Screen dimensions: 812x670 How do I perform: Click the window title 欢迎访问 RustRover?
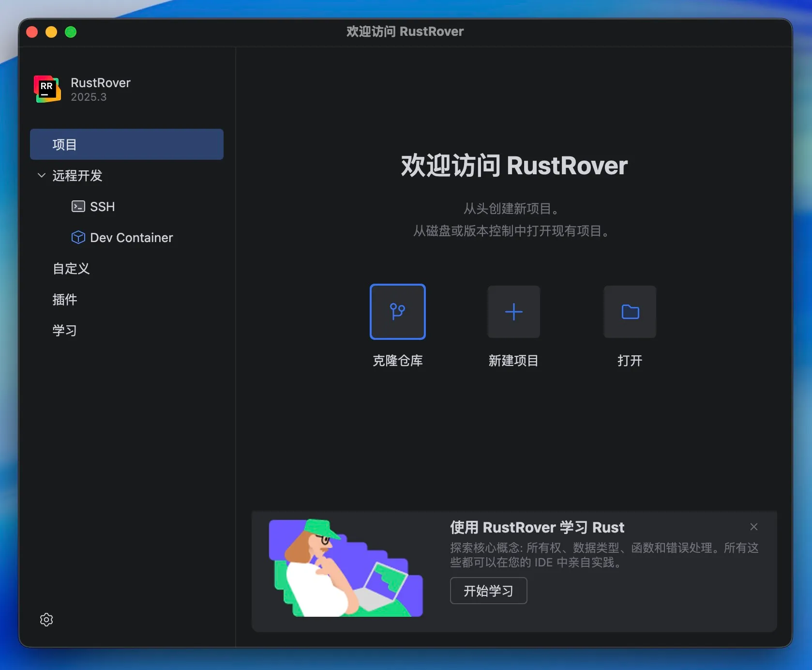405,32
